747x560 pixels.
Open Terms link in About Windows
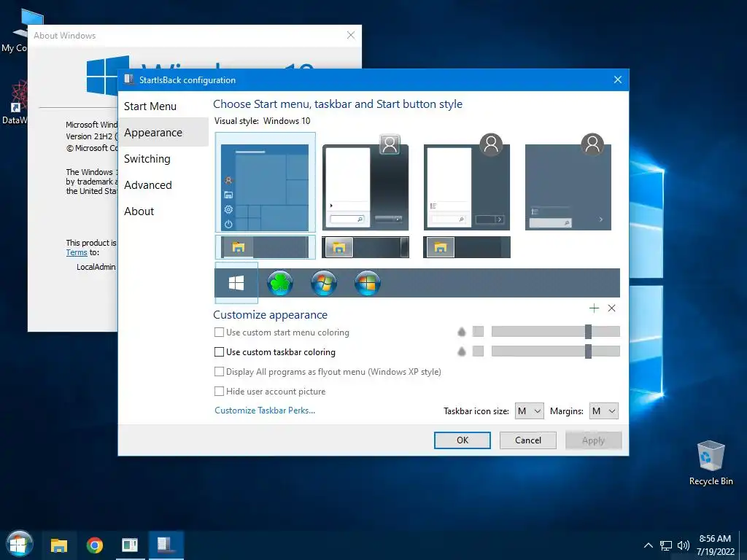[76, 252]
